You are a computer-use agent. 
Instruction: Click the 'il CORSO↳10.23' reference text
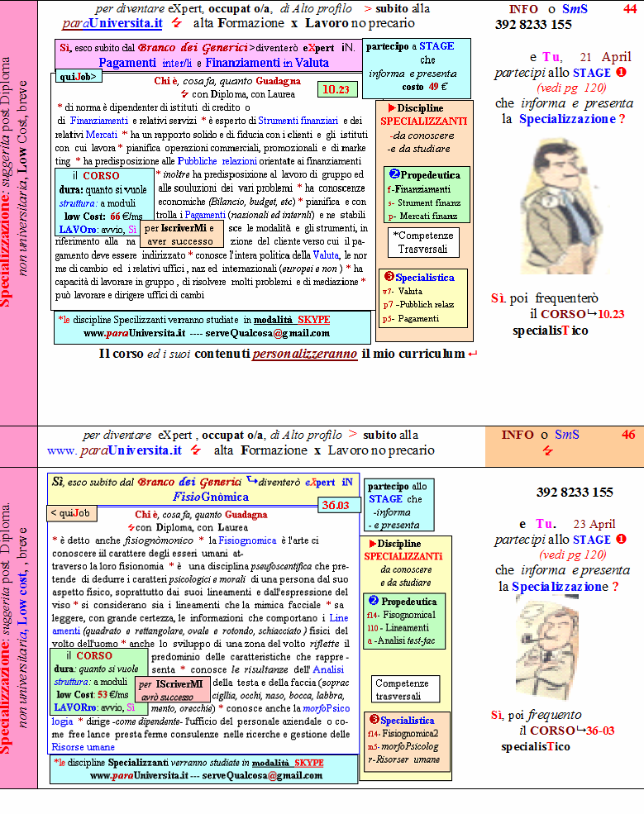[x=577, y=314]
